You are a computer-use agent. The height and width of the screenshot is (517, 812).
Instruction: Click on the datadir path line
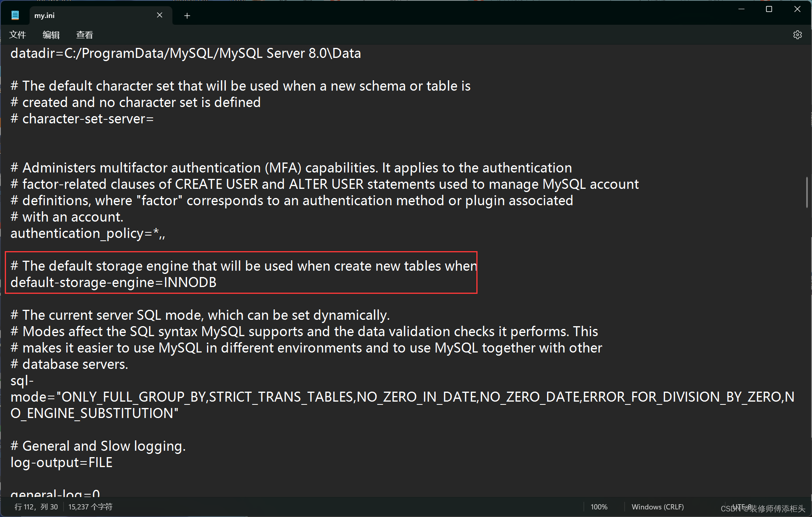185,53
